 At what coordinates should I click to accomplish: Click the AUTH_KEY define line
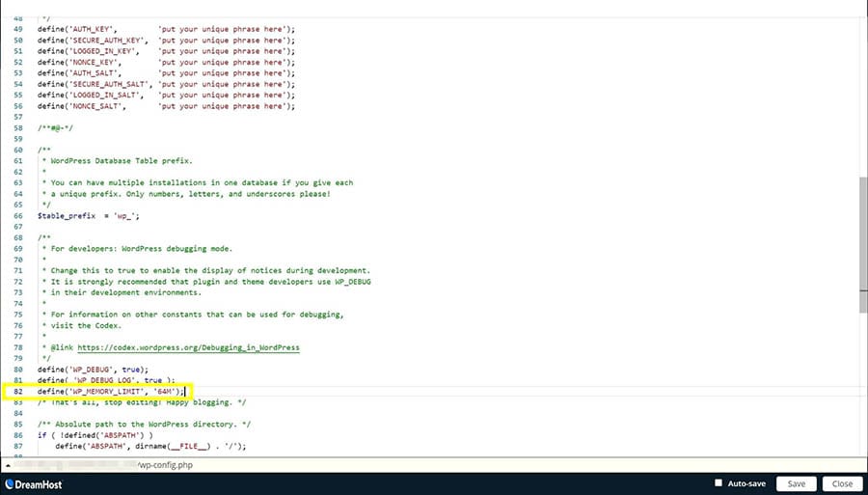(166, 29)
